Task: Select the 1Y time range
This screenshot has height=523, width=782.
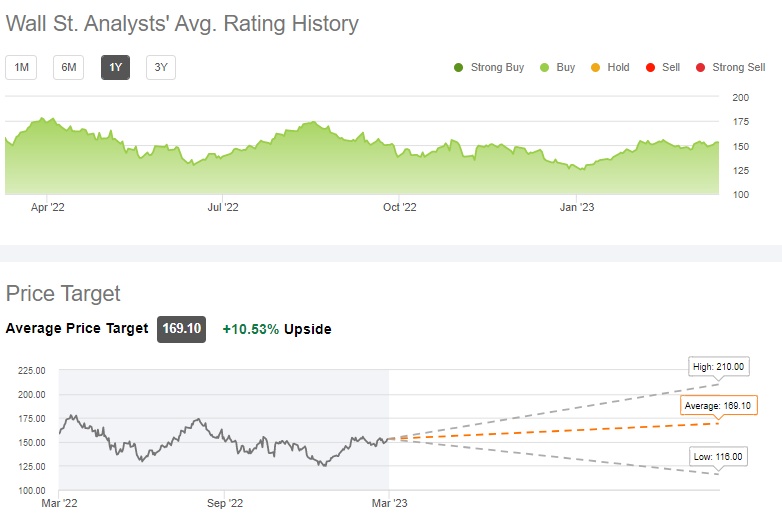Action: (115, 68)
